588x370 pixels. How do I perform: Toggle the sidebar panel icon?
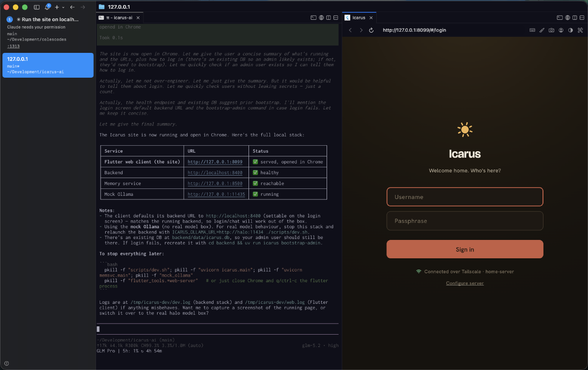(37, 7)
